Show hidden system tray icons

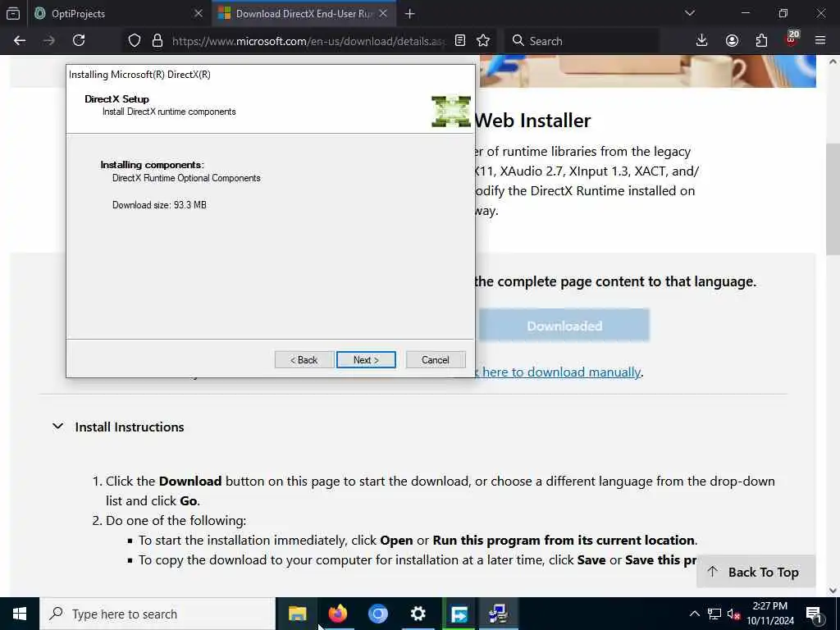point(694,614)
